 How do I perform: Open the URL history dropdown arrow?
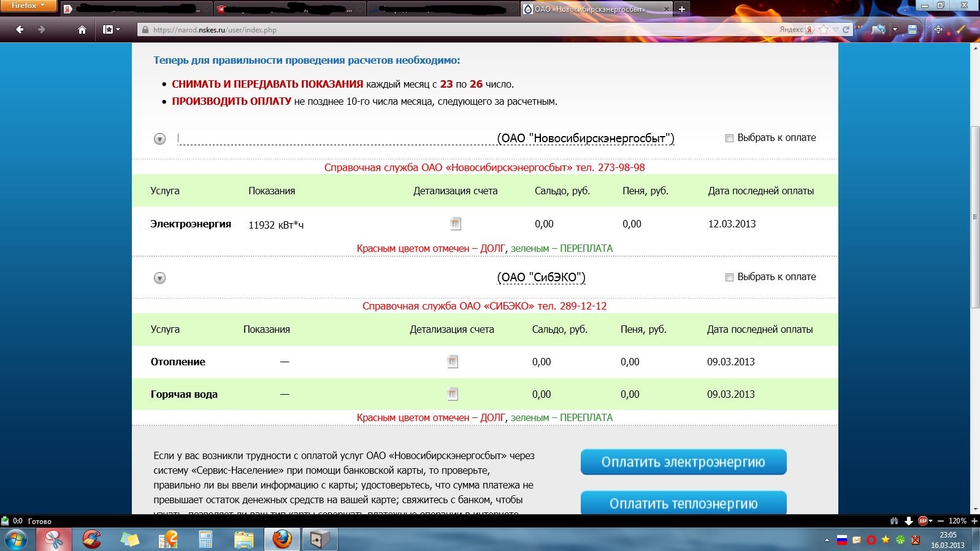(835, 29)
